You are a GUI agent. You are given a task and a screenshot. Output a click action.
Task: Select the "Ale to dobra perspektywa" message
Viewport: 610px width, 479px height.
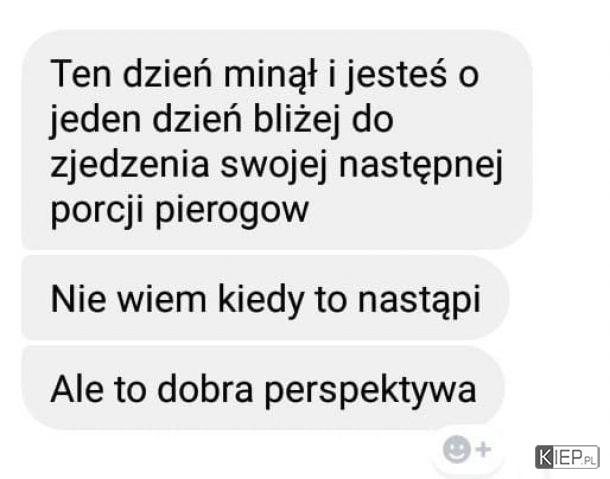coord(263,388)
